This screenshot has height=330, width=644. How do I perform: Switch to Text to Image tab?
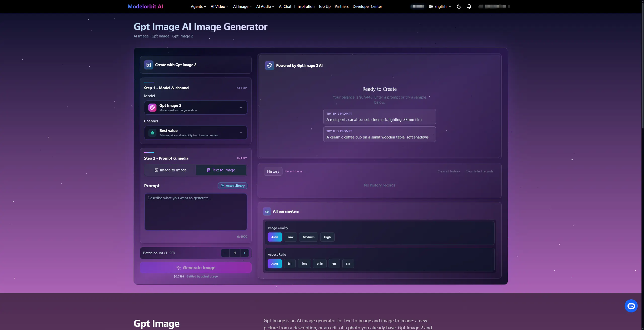coord(221,170)
